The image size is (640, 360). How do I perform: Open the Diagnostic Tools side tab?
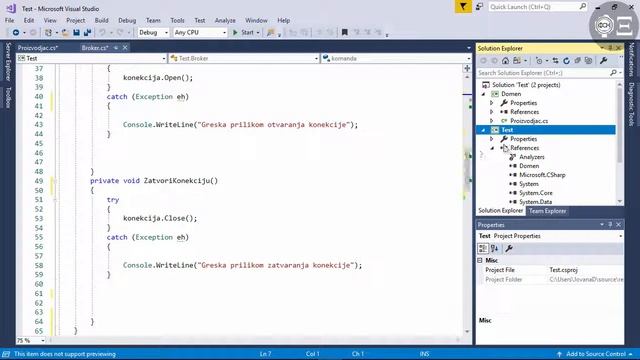631,104
